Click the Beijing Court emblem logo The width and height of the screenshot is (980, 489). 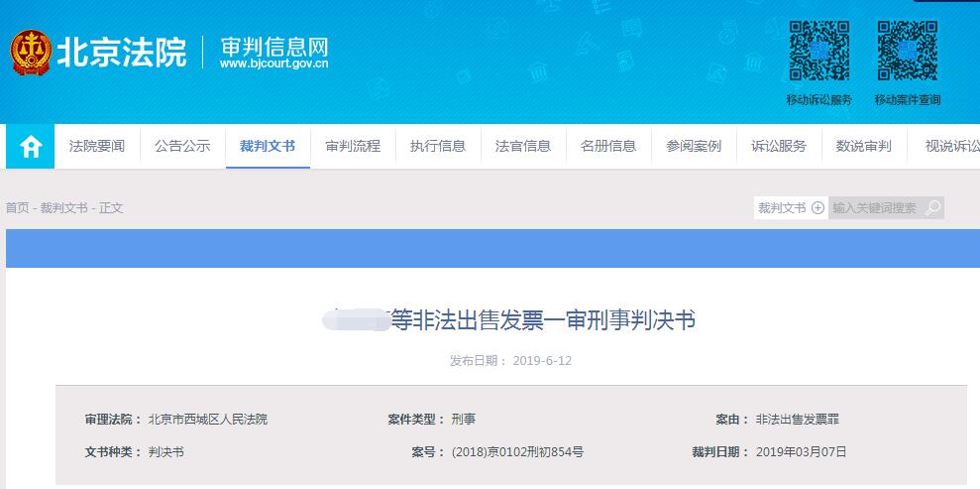coord(32,53)
